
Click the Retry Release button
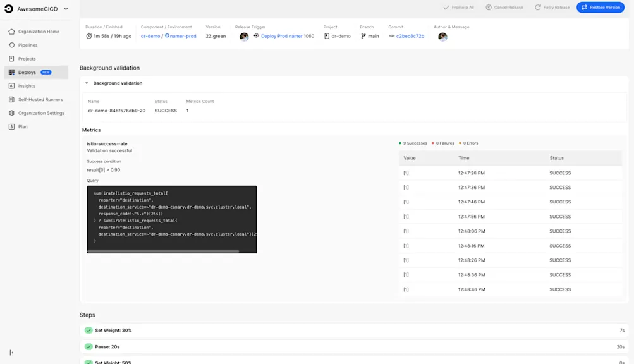click(x=552, y=8)
